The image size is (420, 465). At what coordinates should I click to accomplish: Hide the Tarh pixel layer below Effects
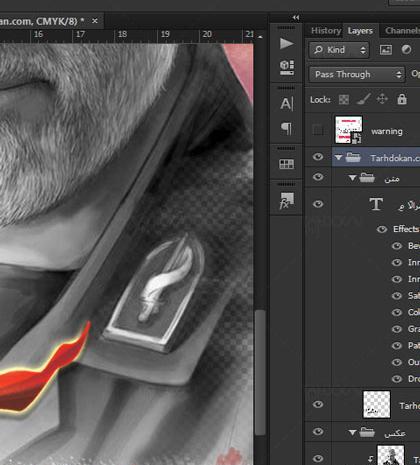318,404
